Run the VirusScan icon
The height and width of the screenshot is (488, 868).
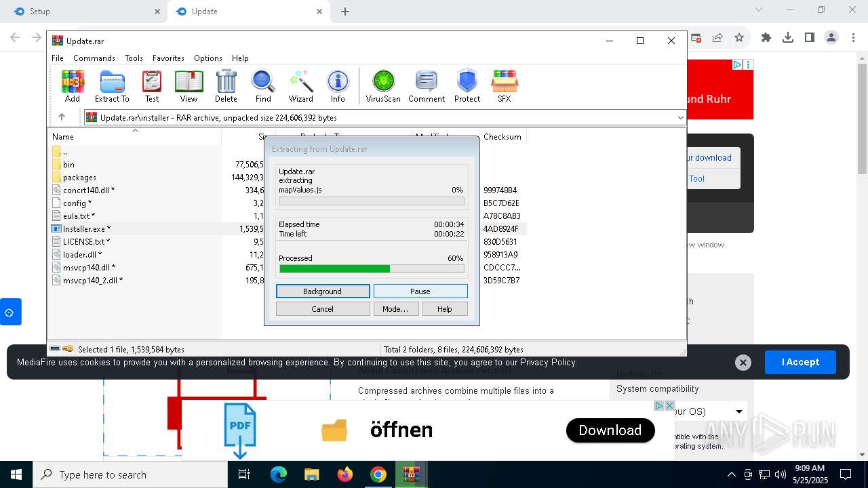click(x=383, y=86)
